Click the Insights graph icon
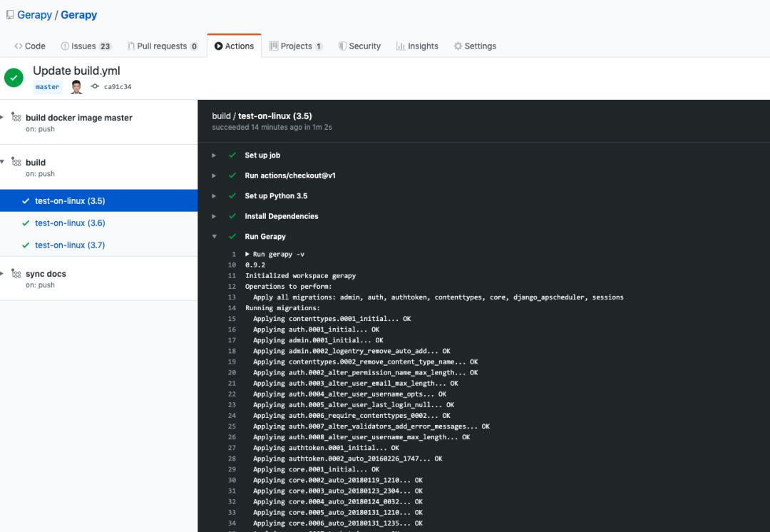The height and width of the screenshot is (532, 770). (x=400, y=46)
